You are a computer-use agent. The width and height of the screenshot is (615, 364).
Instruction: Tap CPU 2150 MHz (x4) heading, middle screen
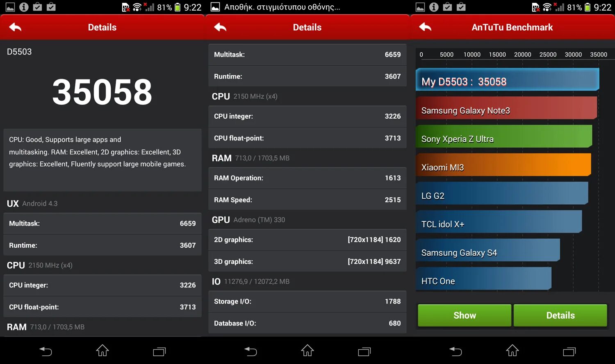245,96
